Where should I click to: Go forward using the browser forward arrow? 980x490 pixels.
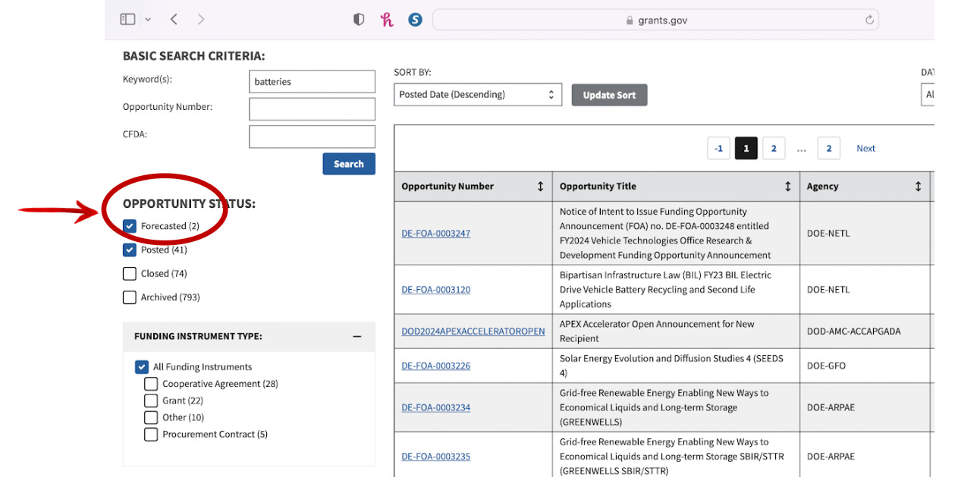pos(201,20)
